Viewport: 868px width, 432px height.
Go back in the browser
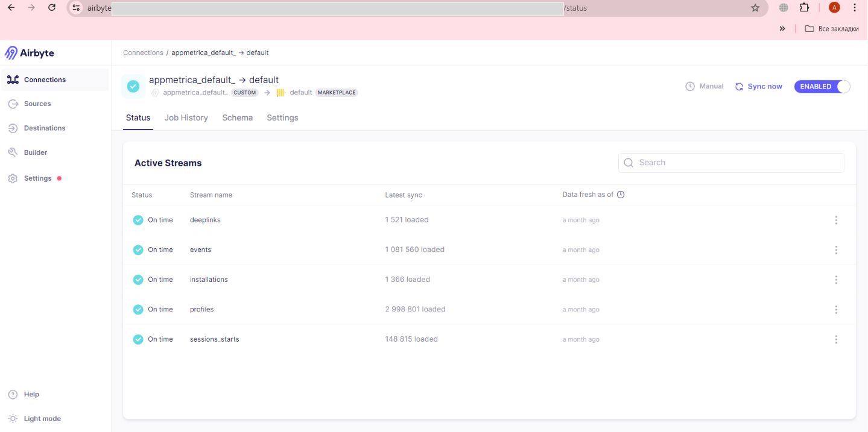click(11, 8)
